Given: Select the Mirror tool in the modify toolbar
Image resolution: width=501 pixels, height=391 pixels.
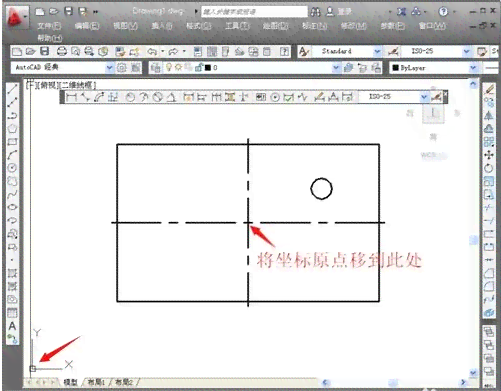Looking at the screenshot, I should tap(489, 115).
